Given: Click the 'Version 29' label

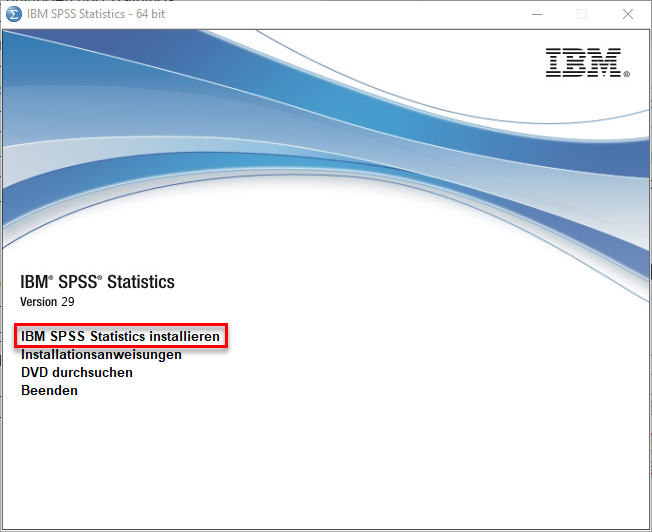Looking at the screenshot, I should click(x=47, y=301).
